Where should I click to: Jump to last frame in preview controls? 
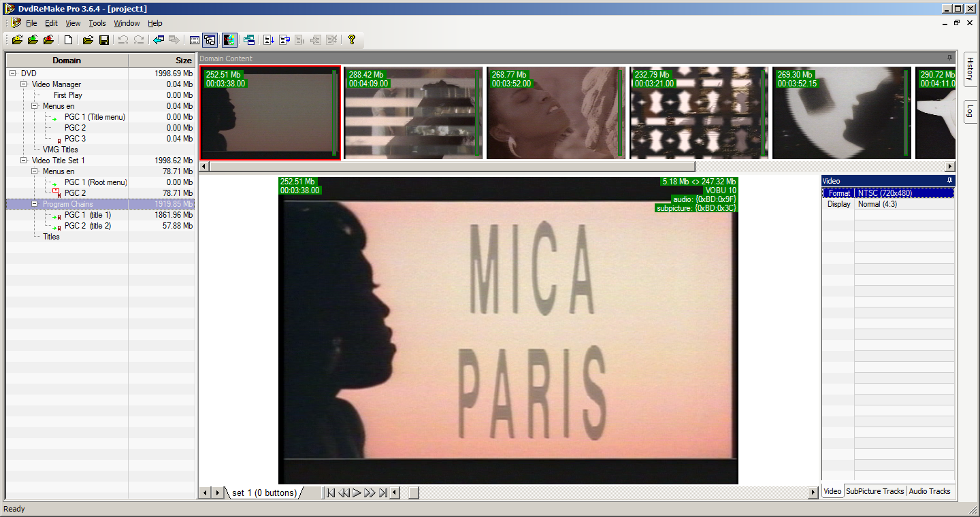point(383,493)
